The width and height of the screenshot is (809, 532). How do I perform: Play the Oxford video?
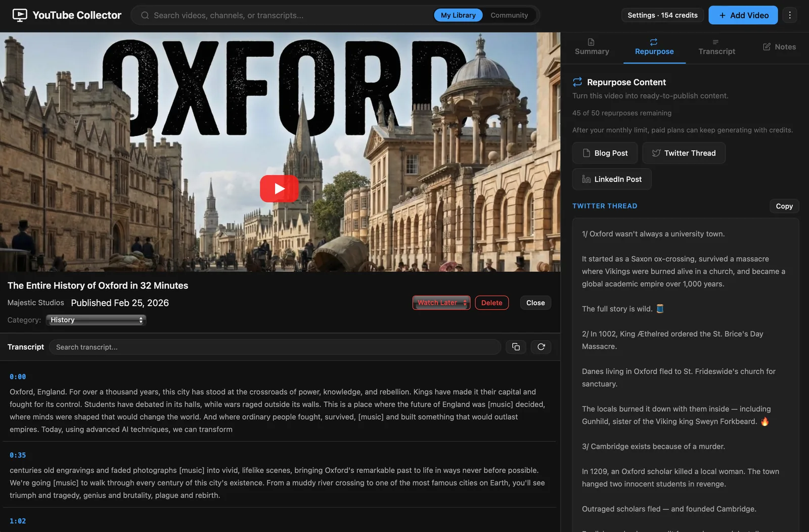coord(279,188)
